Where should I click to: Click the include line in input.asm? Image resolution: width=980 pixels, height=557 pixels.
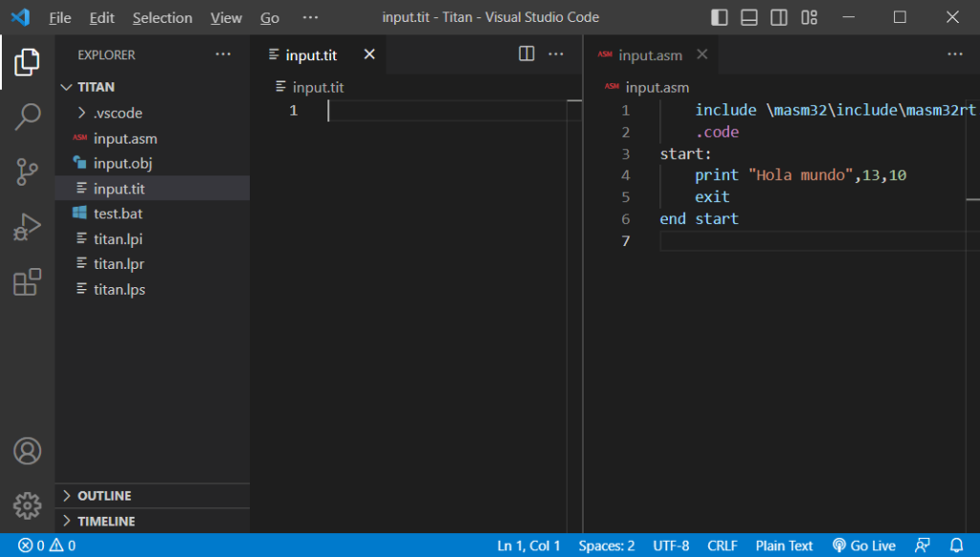(835, 110)
